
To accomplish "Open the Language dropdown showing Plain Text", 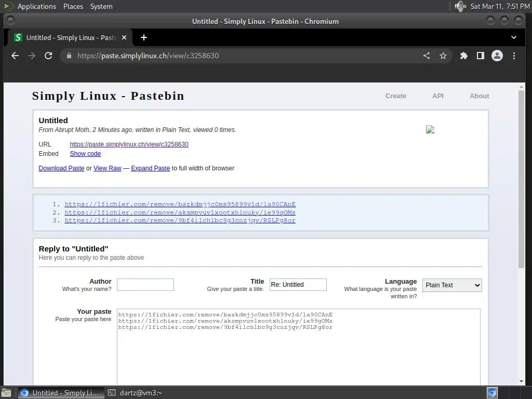I will point(452,285).
